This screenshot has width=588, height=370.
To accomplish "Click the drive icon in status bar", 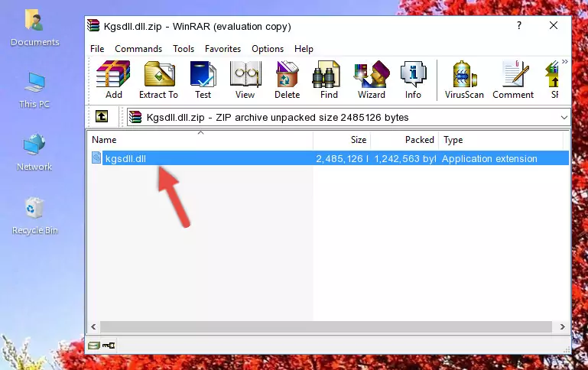I will pos(94,346).
